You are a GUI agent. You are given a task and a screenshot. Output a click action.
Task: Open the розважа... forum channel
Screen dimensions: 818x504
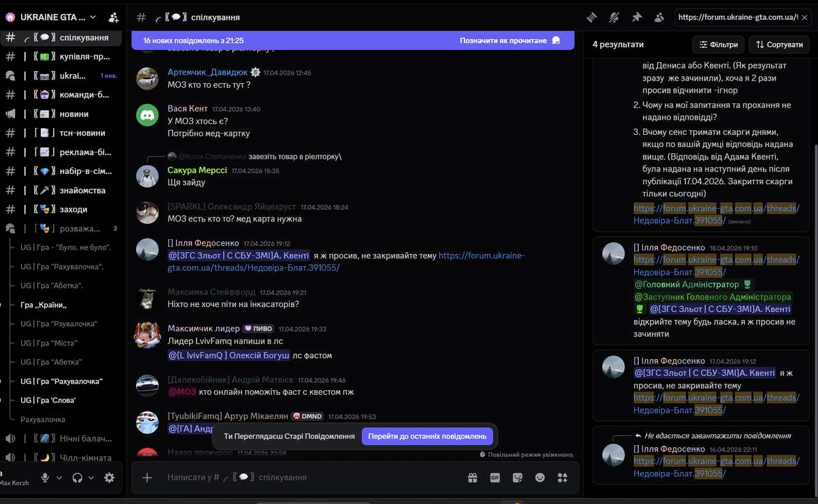coord(61,228)
